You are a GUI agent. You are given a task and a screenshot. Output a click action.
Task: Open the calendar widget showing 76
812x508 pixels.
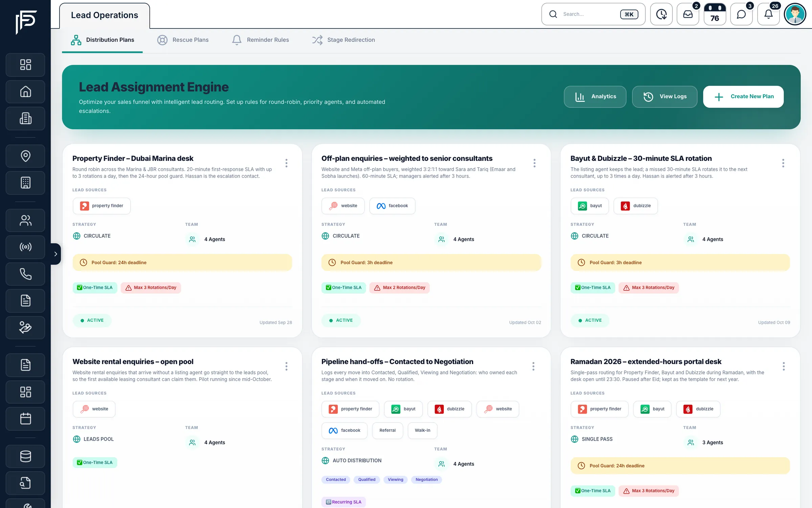point(715,14)
